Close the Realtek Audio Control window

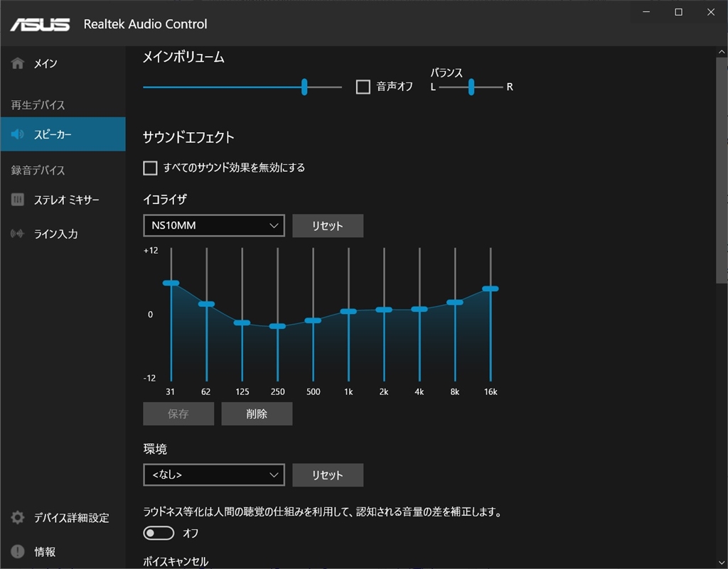click(711, 12)
